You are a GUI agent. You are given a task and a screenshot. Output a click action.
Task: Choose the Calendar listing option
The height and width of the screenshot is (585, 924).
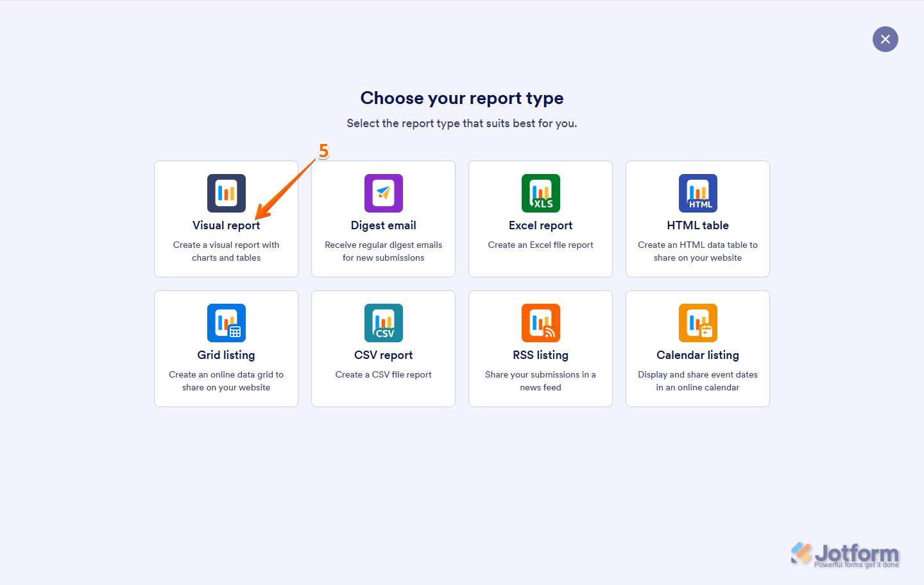(x=697, y=349)
